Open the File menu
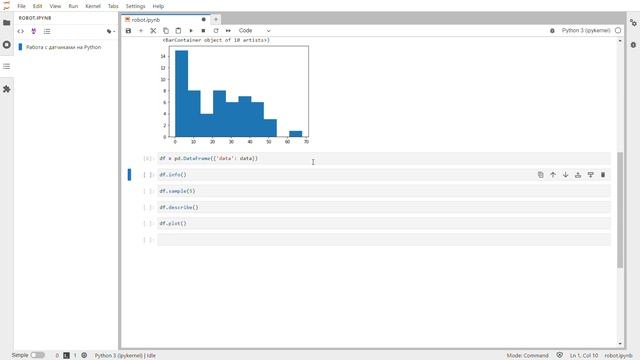 21,6
